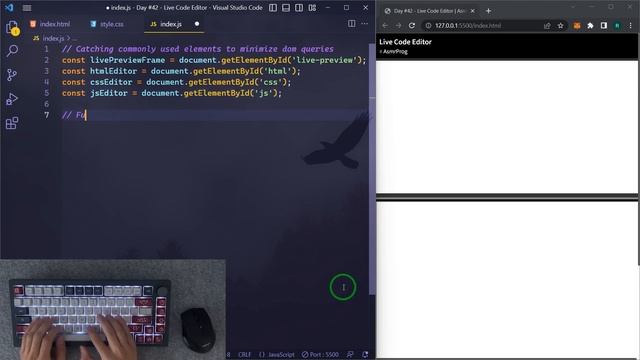
Task: Toggle the secondary side bar layout icon
Action: click(x=299, y=8)
